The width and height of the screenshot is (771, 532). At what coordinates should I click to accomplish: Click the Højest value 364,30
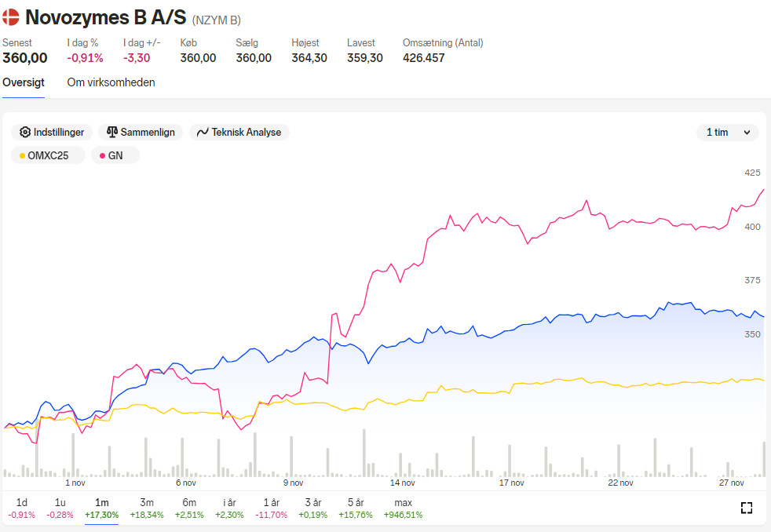[x=309, y=58]
